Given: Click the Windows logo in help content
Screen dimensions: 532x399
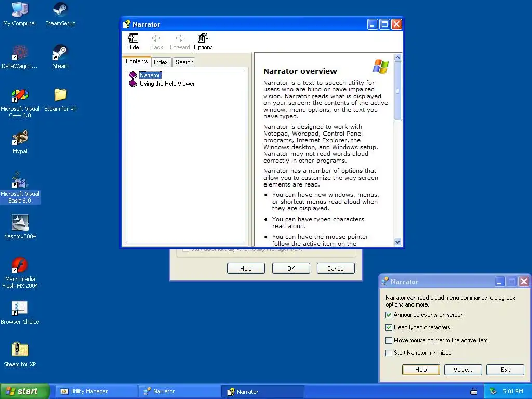Looking at the screenshot, I should [381, 66].
